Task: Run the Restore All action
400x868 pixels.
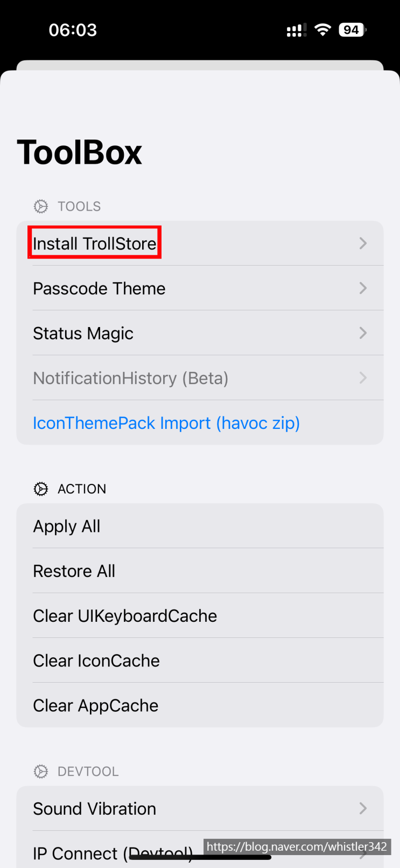Action: click(74, 571)
